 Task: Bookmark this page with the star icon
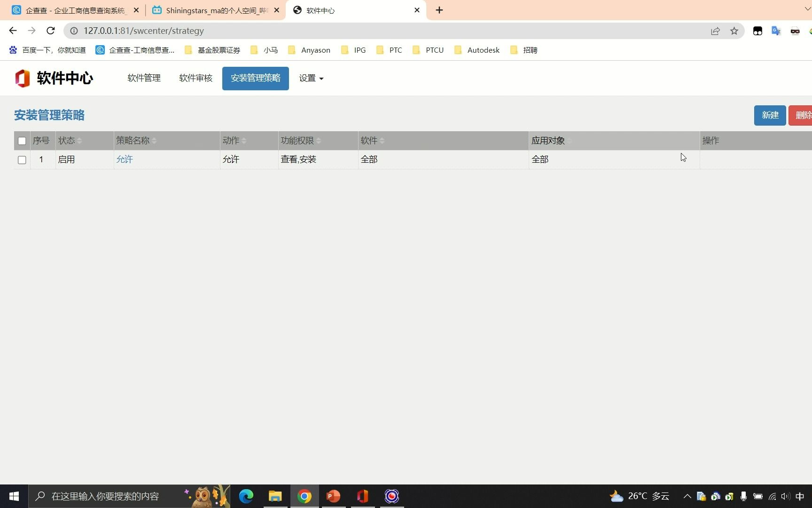(734, 31)
